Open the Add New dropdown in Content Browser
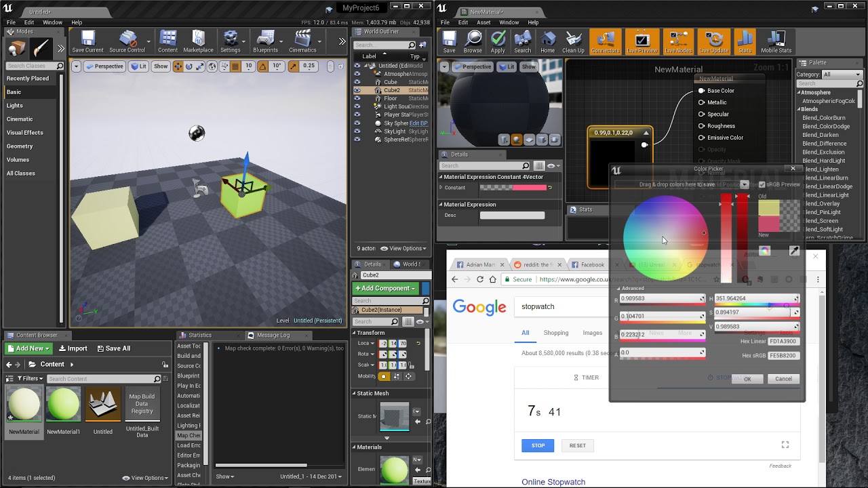This screenshot has height=488, width=868. point(29,348)
